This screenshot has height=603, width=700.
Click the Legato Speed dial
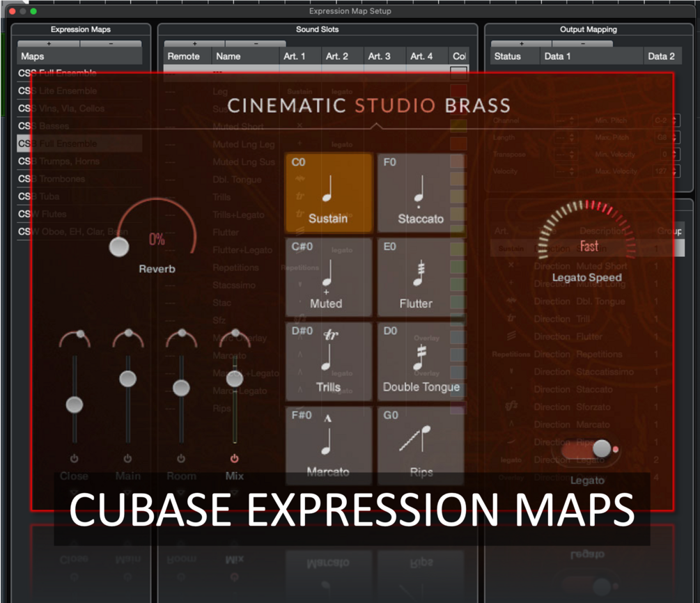tap(587, 230)
